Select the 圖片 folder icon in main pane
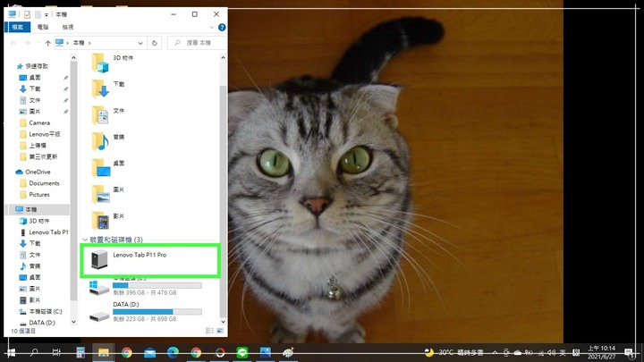The height and width of the screenshot is (362, 644). click(x=100, y=194)
